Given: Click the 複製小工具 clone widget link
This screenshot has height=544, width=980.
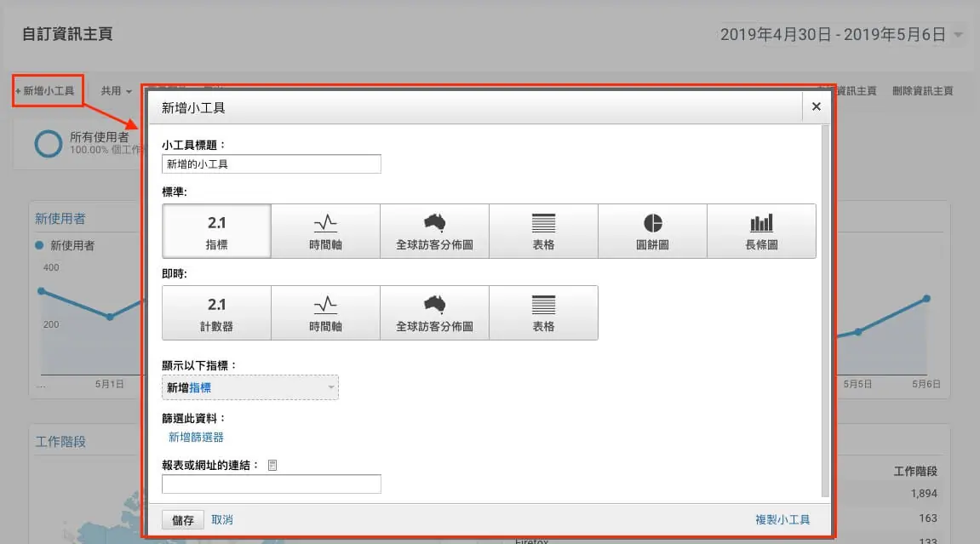Looking at the screenshot, I should coord(782,519).
